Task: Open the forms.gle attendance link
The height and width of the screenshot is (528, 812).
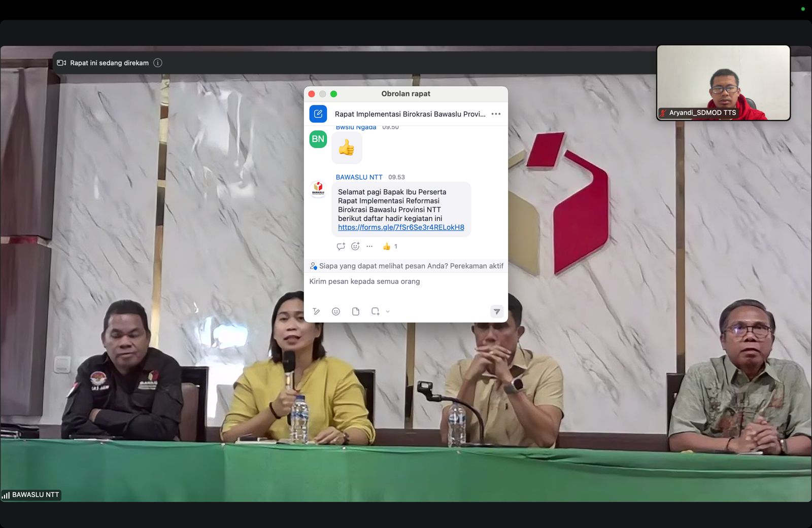Action: (x=401, y=227)
